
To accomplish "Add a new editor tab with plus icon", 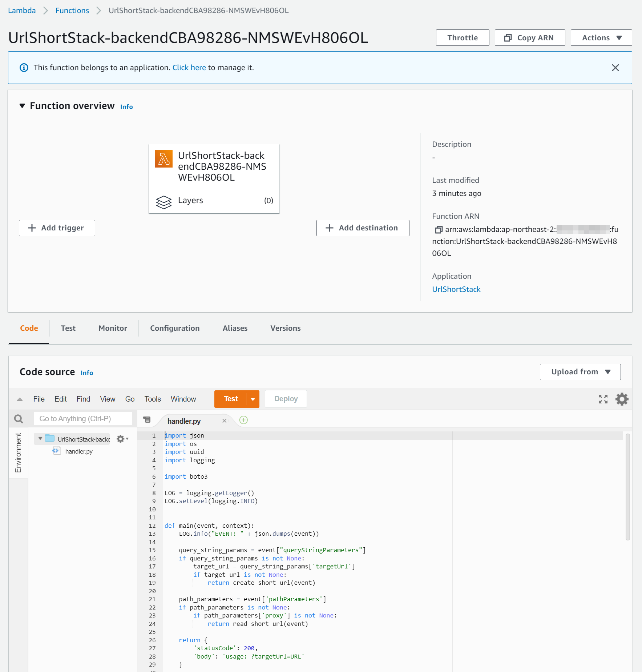I will pos(243,420).
